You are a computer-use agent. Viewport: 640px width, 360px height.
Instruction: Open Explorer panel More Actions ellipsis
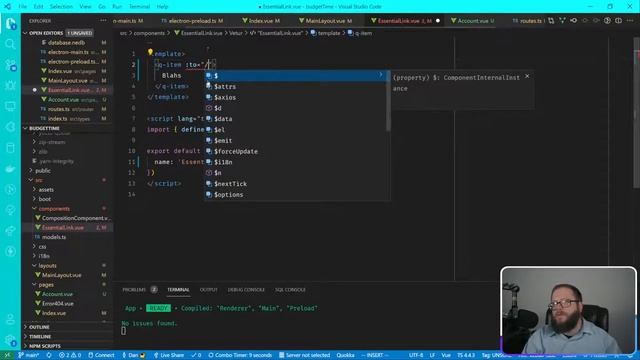point(103,20)
